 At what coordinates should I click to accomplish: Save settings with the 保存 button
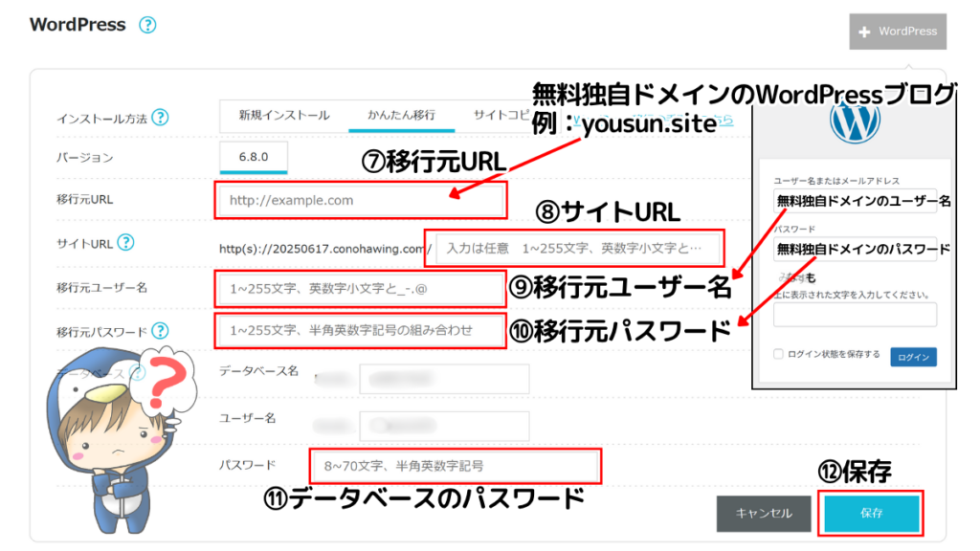[871, 514]
